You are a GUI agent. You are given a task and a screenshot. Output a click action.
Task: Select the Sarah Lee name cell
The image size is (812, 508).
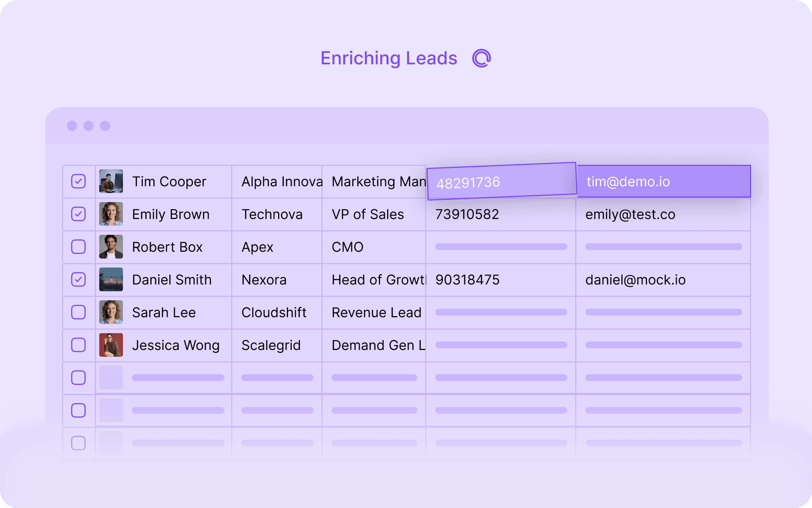(164, 313)
